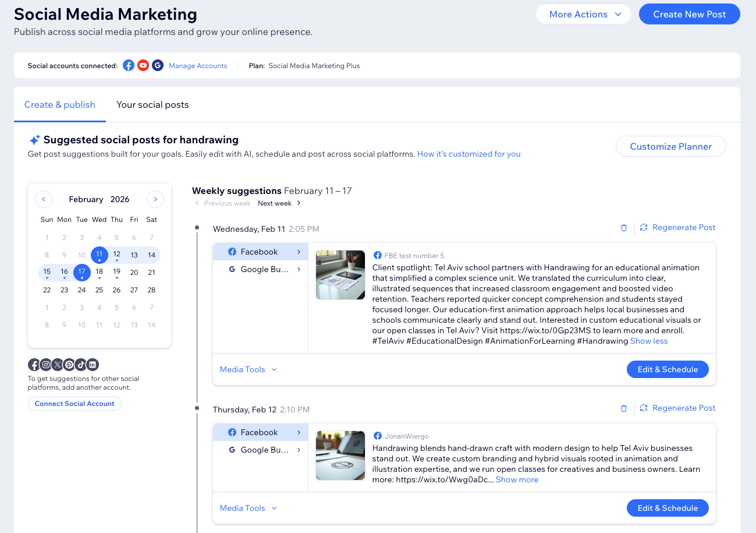Click the YouTube connected account icon
756x533 pixels.
coord(143,65)
